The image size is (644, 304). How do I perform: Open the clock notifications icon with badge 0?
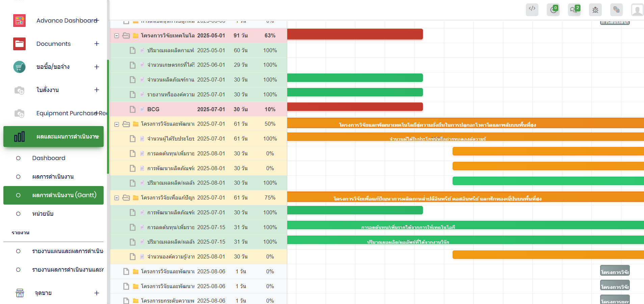[x=553, y=9]
